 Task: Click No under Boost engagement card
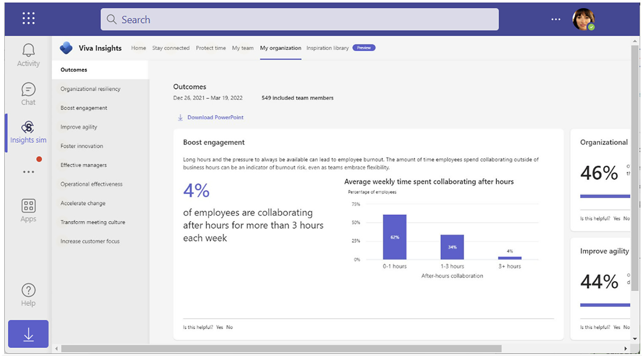click(229, 327)
